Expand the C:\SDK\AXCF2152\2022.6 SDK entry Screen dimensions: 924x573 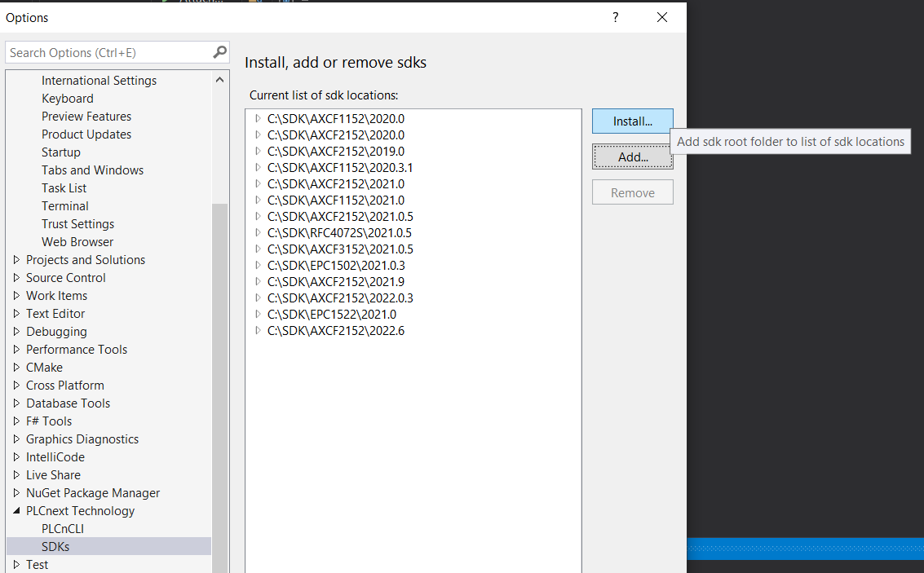[x=257, y=330]
